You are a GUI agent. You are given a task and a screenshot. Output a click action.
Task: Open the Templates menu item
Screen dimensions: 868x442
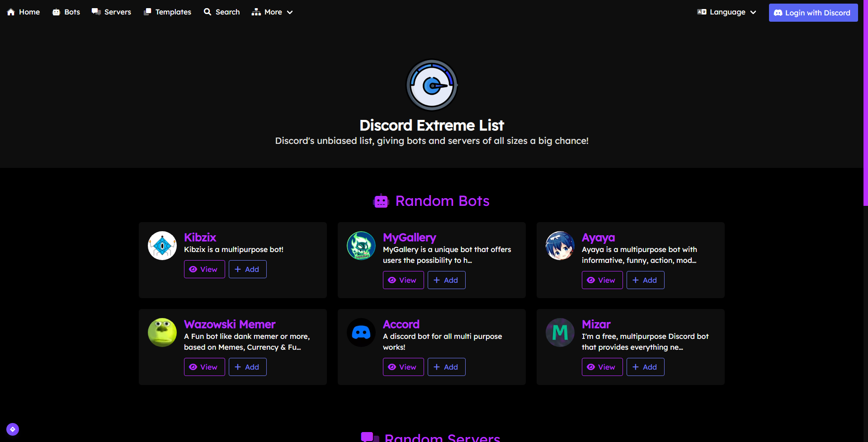point(167,12)
